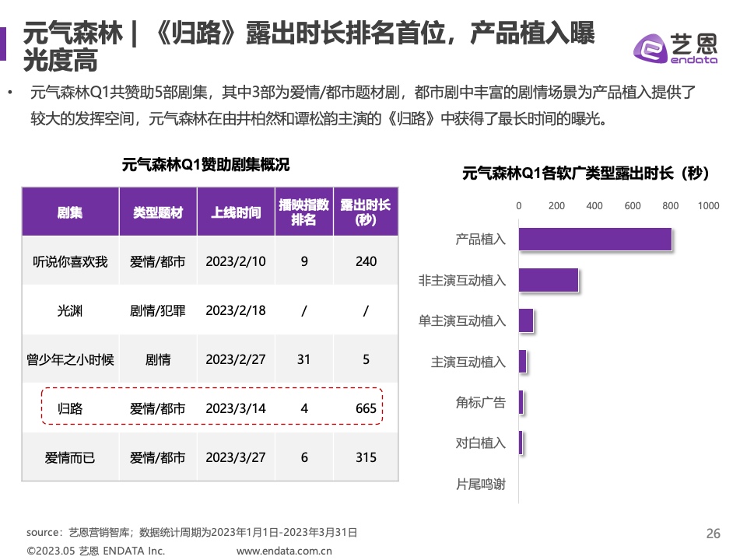This screenshot has height=560, width=747.
Task: Select the 对白植入 axis label
Action: coord(480,443)
